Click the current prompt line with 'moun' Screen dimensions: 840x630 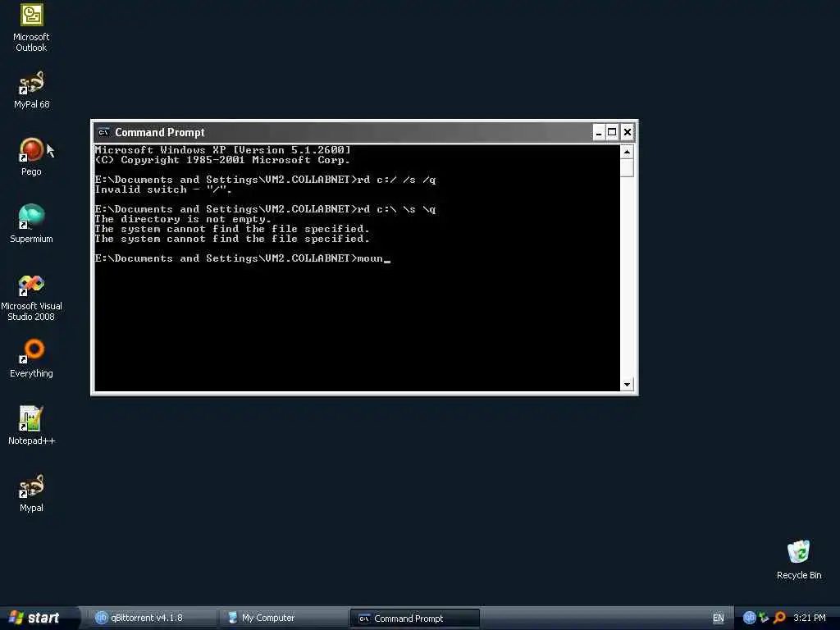(242, 258)
